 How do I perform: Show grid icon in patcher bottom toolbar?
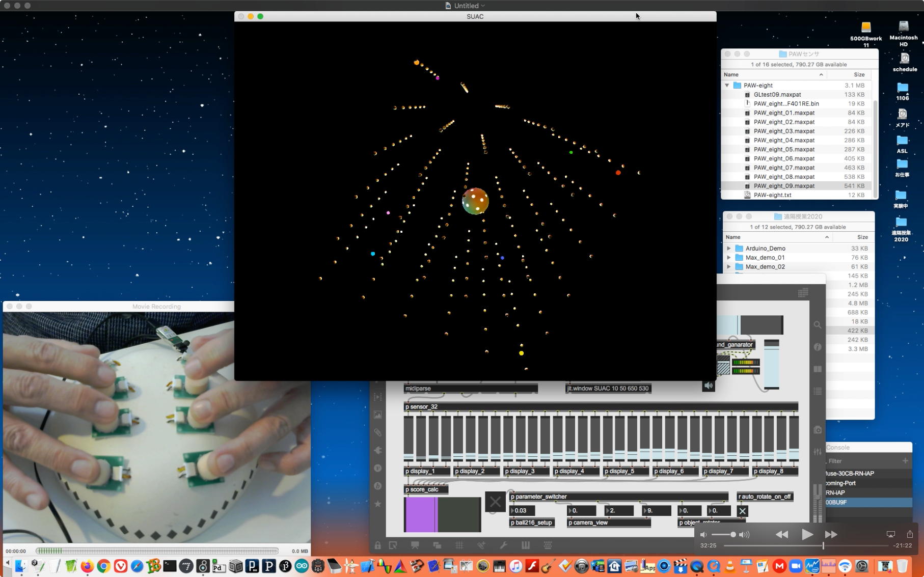point(459,545)
